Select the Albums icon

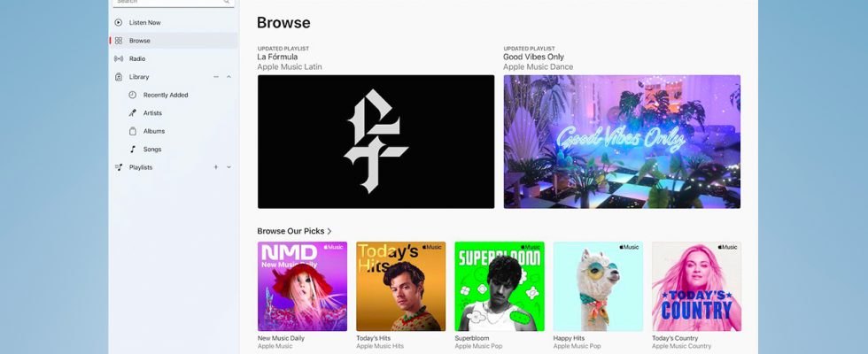(x=132, y=131)
